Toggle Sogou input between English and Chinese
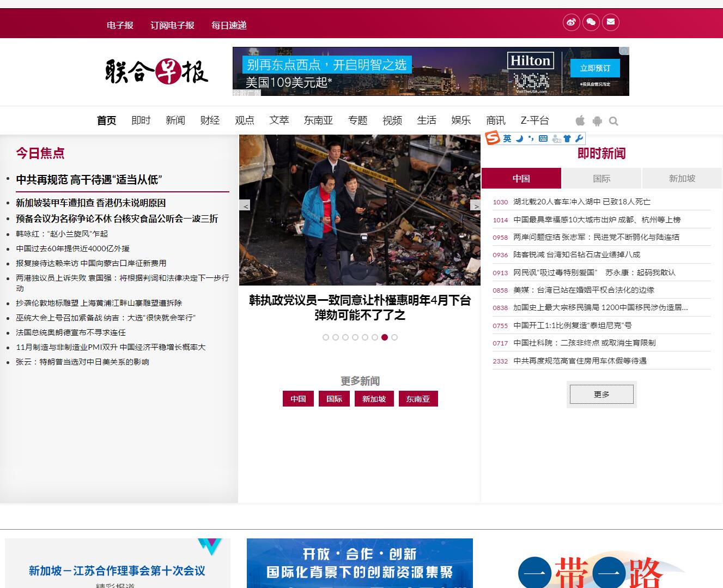723x588 pixels. (507, 138)
